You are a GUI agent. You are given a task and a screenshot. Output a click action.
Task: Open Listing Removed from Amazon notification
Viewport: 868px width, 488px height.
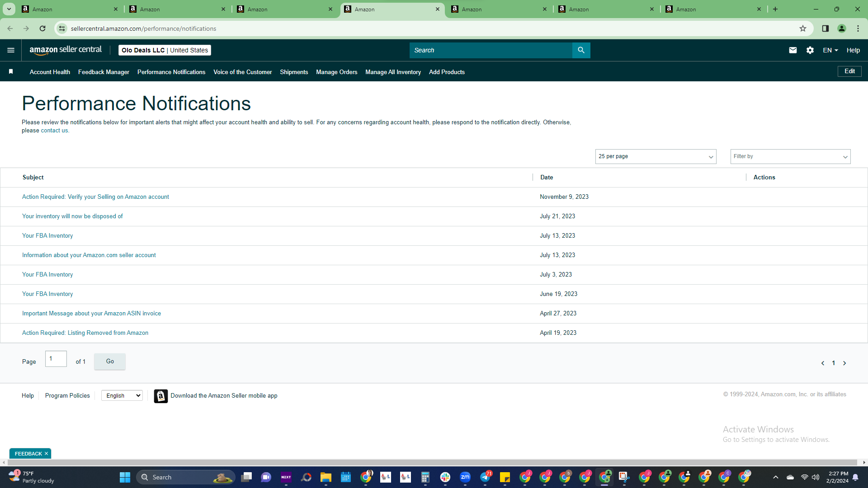point(85,333)
